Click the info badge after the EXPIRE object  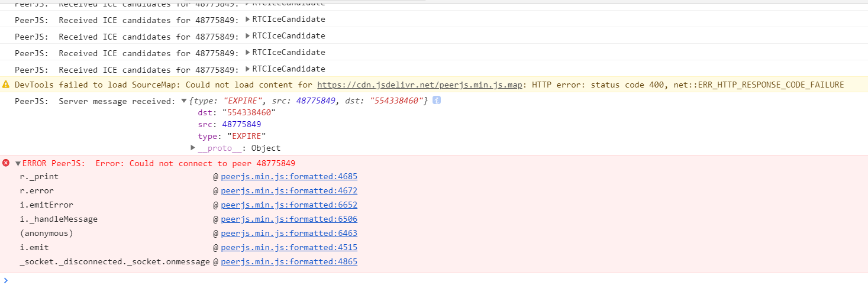[x=437, y=101]
